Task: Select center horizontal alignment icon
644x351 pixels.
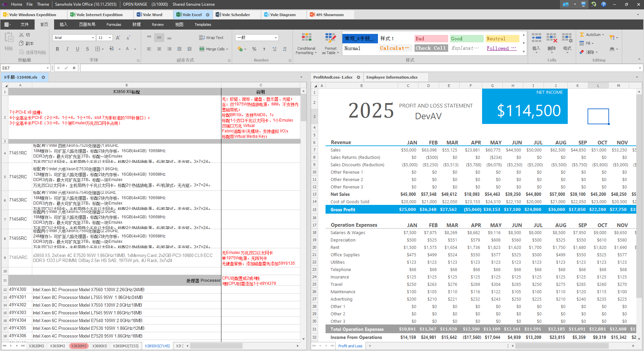Action: click(159, 49)
